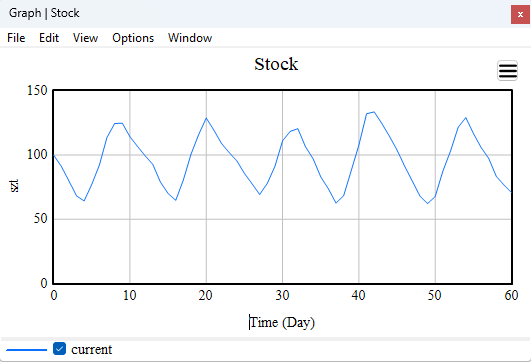
Task: Open the Edit menu
Action: tap(49, 38)
